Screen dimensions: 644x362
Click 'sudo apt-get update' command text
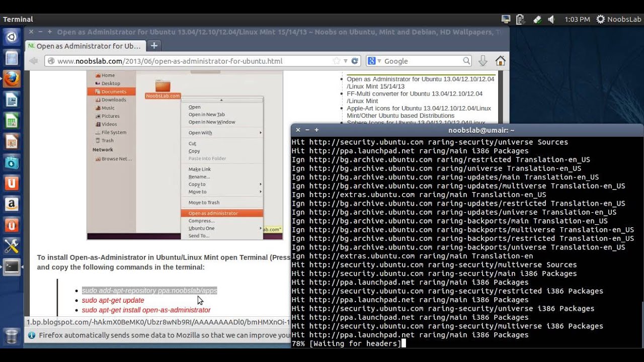point(113,300)
